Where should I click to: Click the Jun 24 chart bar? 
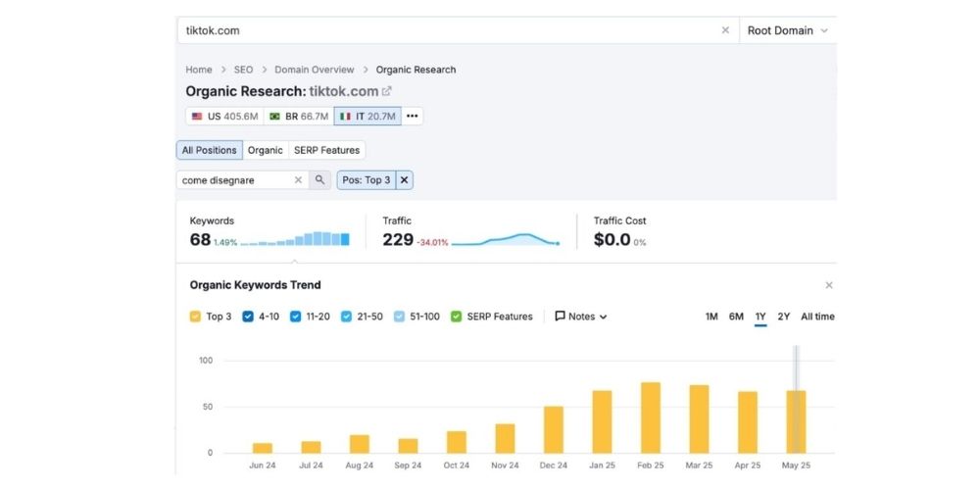click(263, 448)
